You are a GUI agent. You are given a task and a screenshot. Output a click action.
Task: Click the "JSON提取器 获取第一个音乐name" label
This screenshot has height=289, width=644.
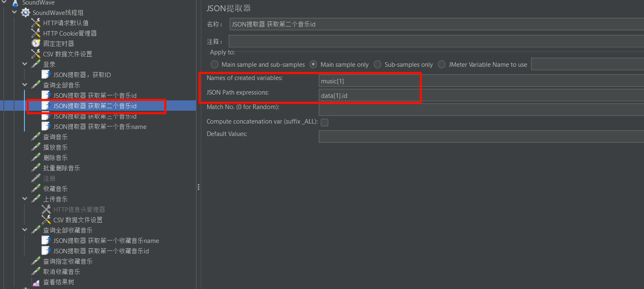click(x=100, y=126)
